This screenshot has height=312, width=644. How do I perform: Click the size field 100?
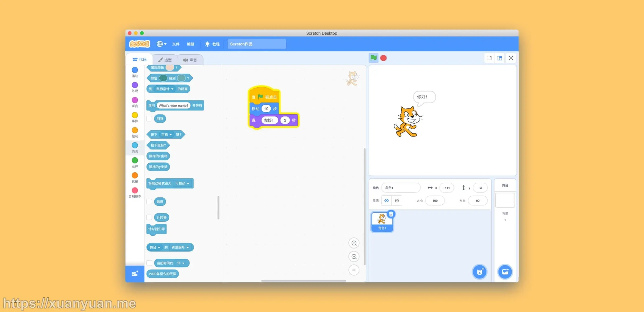click(x=435, y=201)
